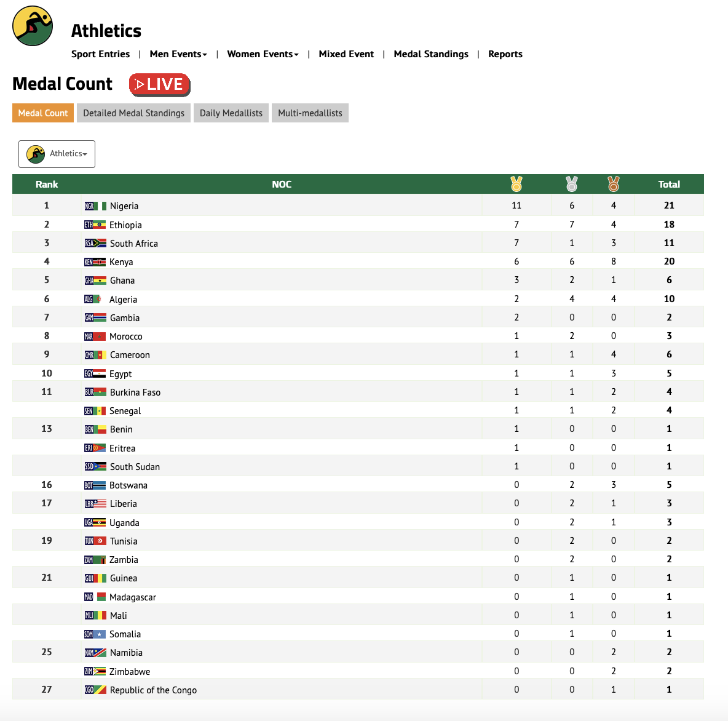This screenshot has height=721, width=728.
Task: Open the Athletics sport selector dropdown
Action: tap(57, 154)
